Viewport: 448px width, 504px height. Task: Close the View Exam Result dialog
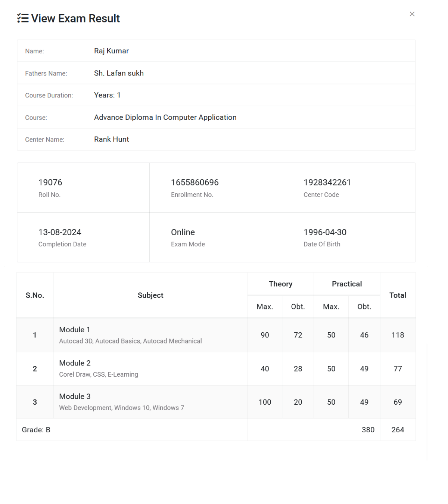(412, 14)
